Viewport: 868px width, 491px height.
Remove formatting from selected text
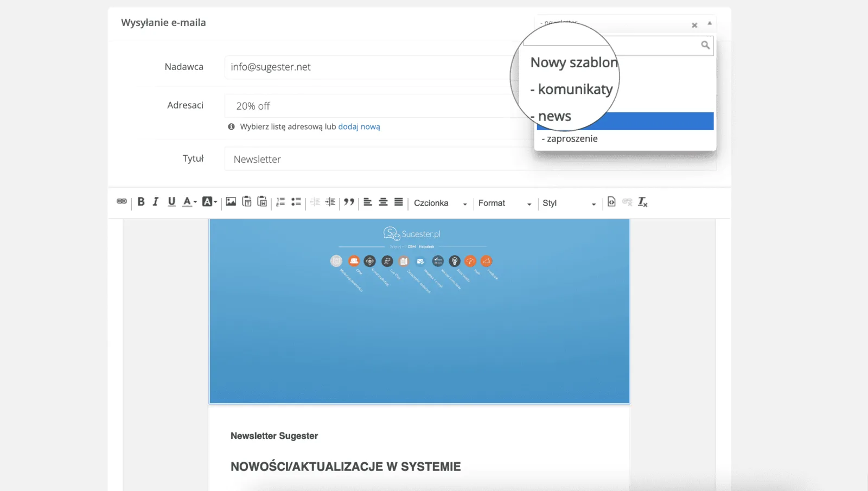(643, 202)
